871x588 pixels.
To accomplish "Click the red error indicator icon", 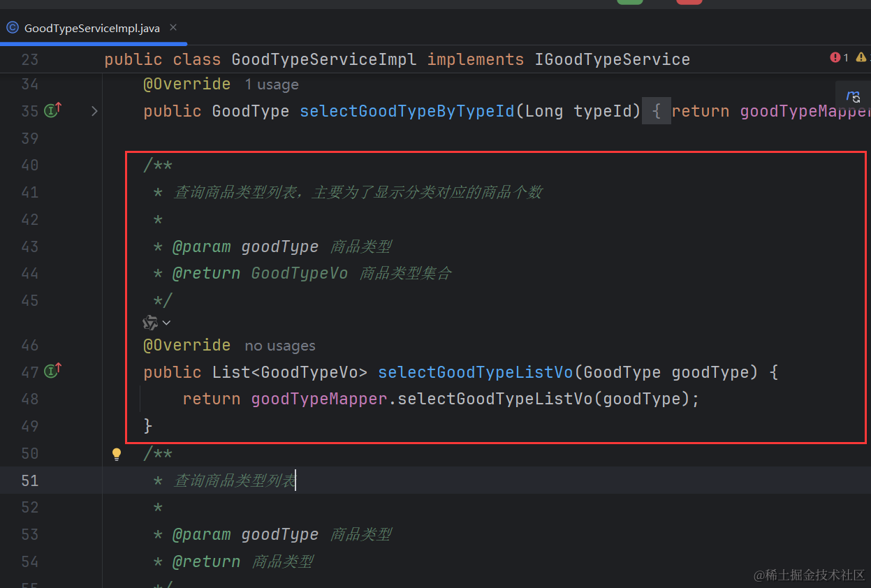I will click(835, 58).
